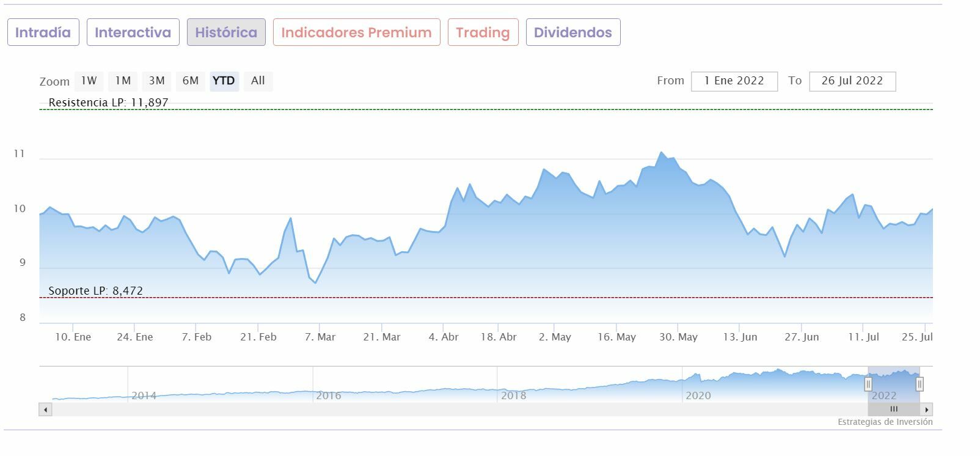
Task: Select the 1M zoom range
Action: [x=123, y=81]
